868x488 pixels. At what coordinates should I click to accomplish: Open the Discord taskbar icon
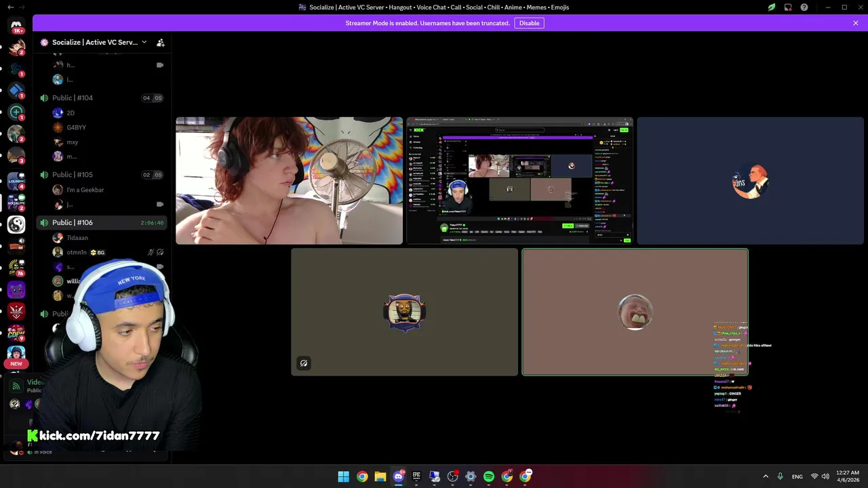tap(399, 476)
